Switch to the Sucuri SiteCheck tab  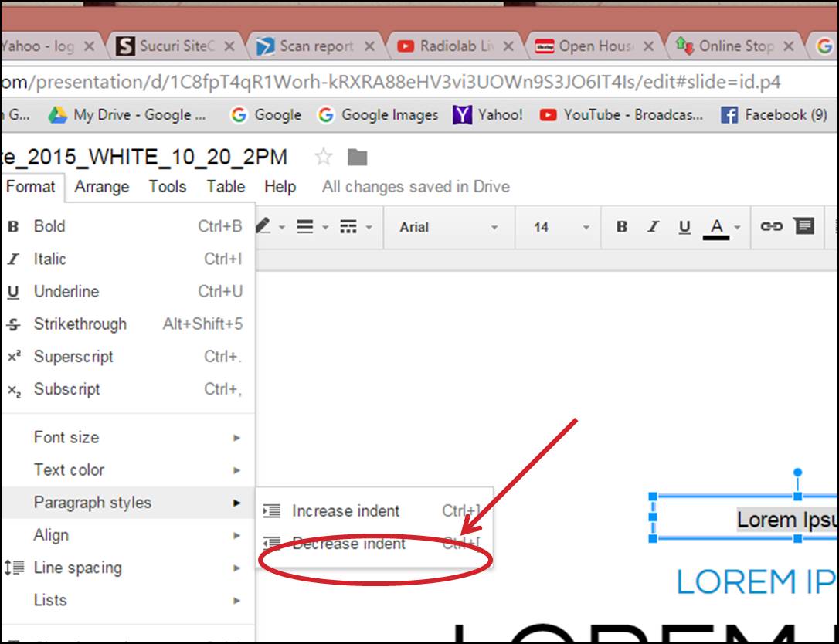[x=178, y=46]
